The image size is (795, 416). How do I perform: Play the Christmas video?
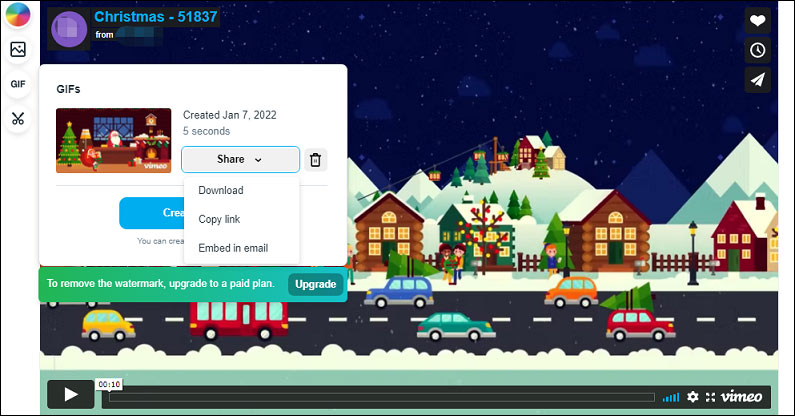coord(70,394)
